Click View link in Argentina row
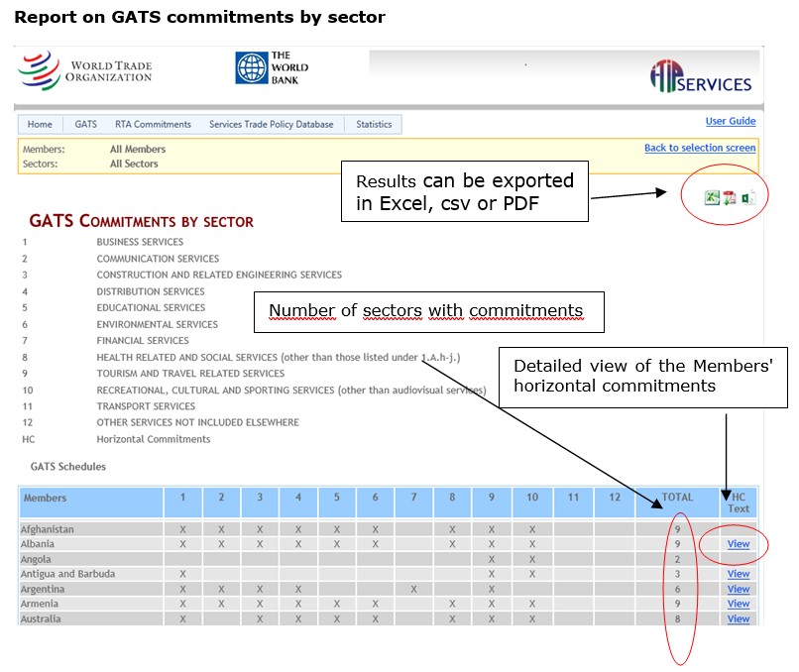 [x=739, y=590]
